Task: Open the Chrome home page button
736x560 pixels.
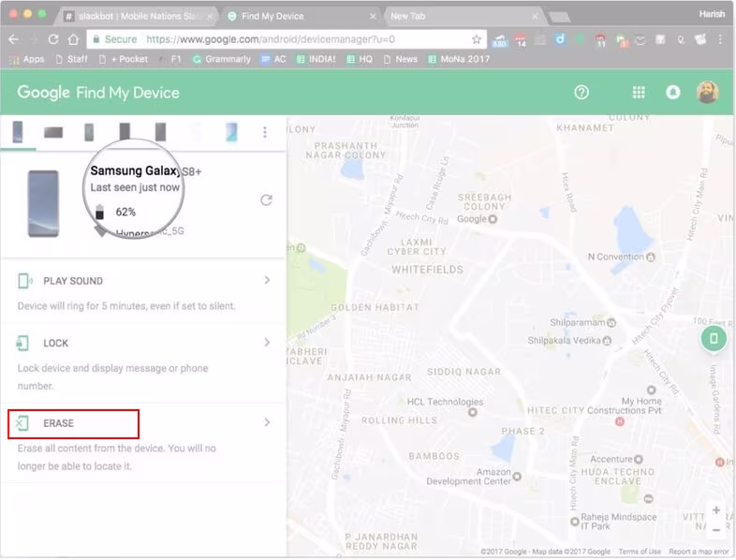Action: pos(73,39)
